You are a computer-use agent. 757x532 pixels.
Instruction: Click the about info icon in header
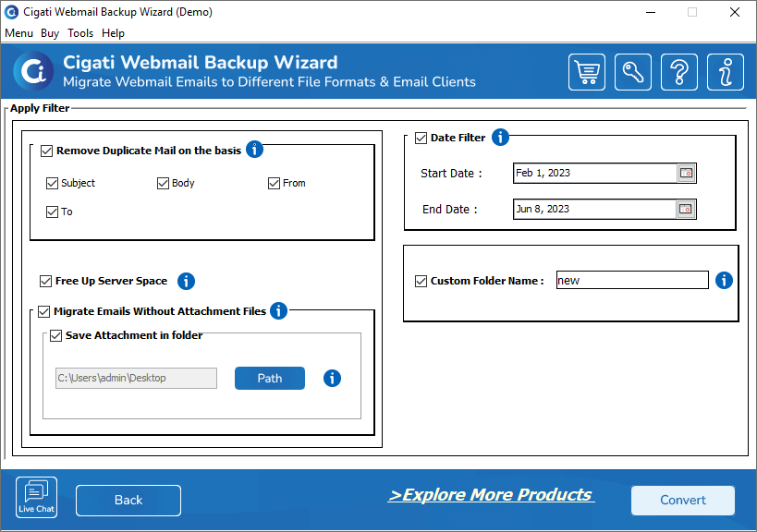[x=726, y=72]
